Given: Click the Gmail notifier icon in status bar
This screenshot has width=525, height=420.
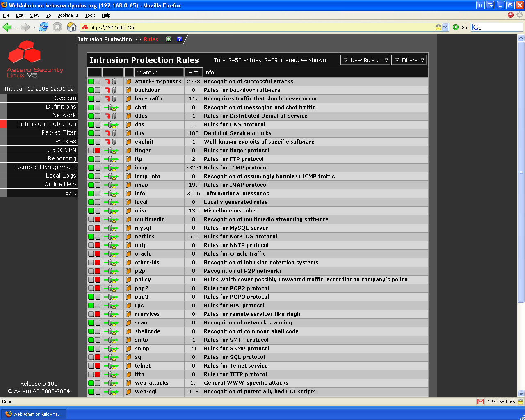Looking at the screenshot, I should [480, 402].
